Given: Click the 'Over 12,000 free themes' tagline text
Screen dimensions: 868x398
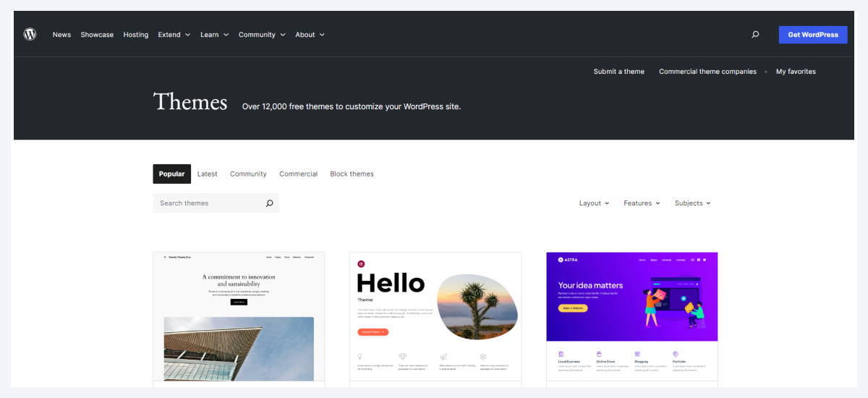Looking at the screenshot, I should coord(352,106).
